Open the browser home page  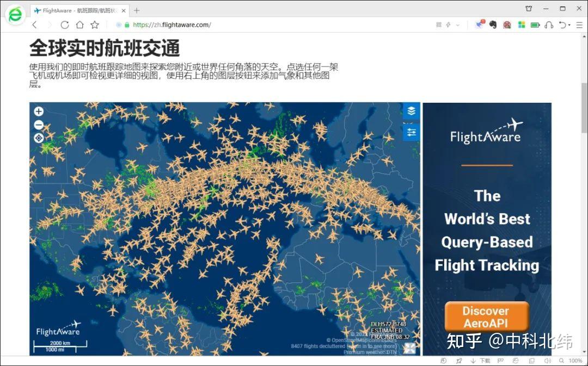79,24
